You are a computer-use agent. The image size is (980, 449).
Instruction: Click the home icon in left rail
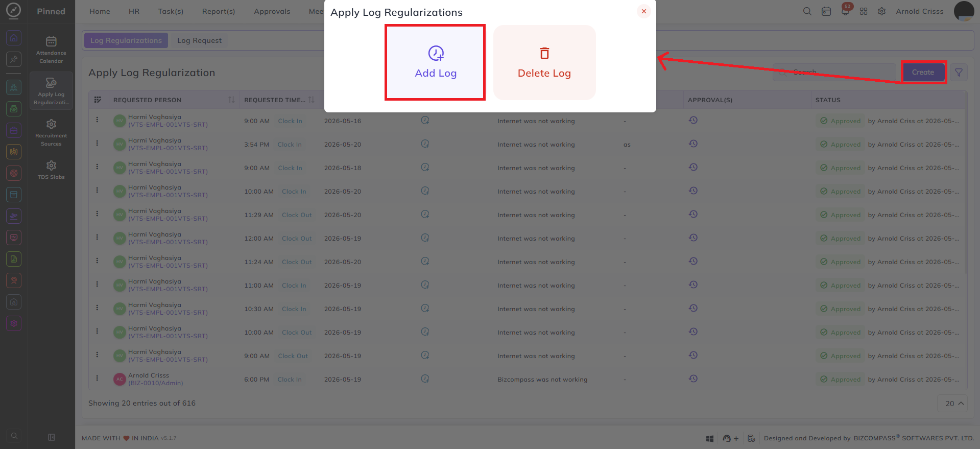(14, 38)
